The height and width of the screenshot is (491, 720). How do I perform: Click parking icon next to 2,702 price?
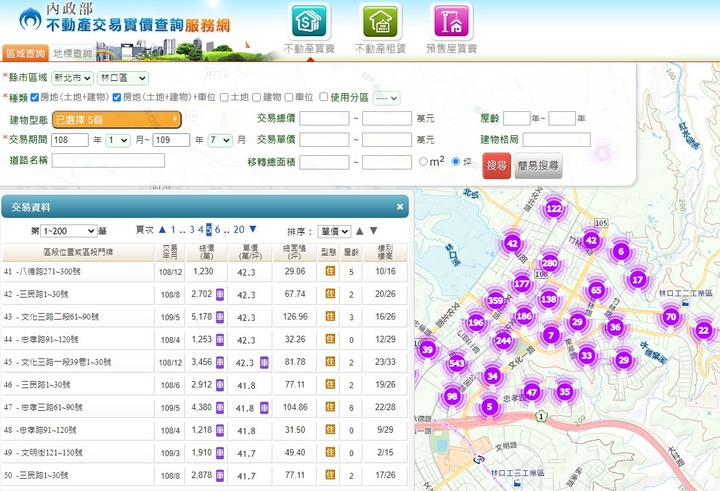(220, 294)
